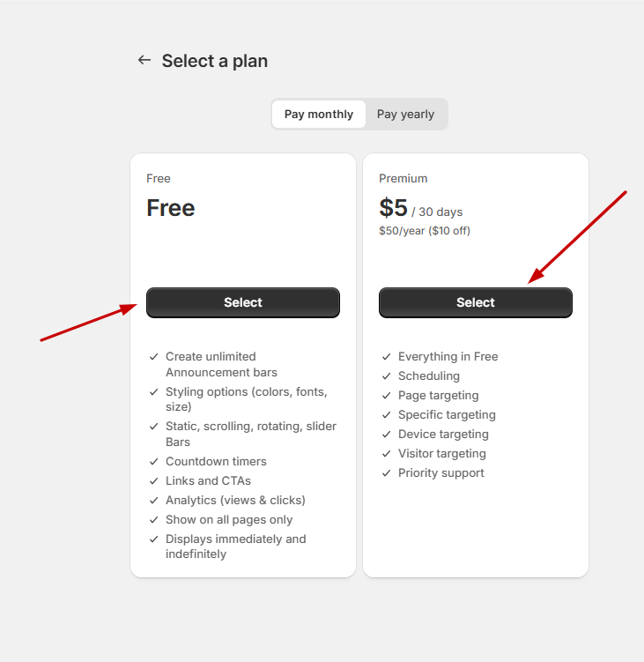Click the checkmark next to Countdown timers
The width and height of the screenshot is (644, 662).
click(154, 462)
